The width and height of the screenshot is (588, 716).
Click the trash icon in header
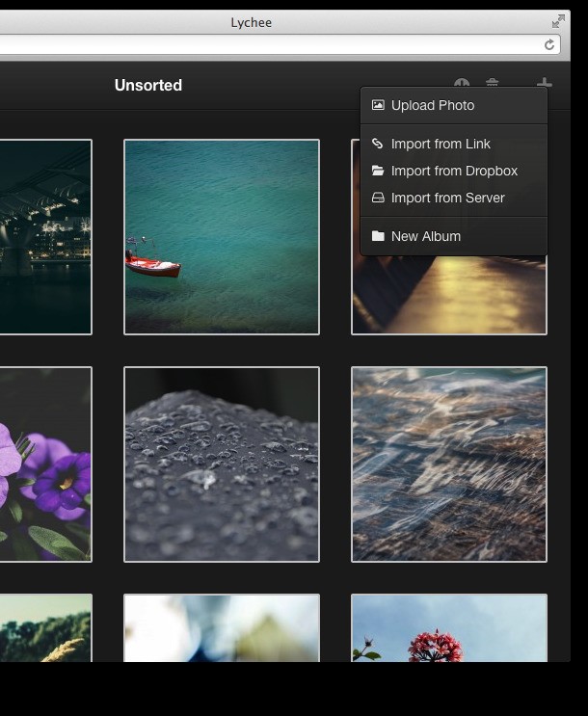click(x=492, y=83)
